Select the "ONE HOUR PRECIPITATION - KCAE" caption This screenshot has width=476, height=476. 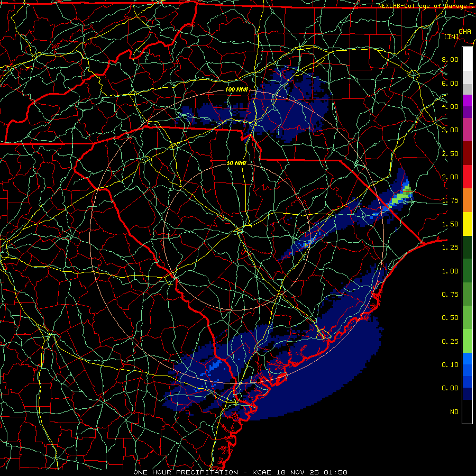(x=202, y=472)
